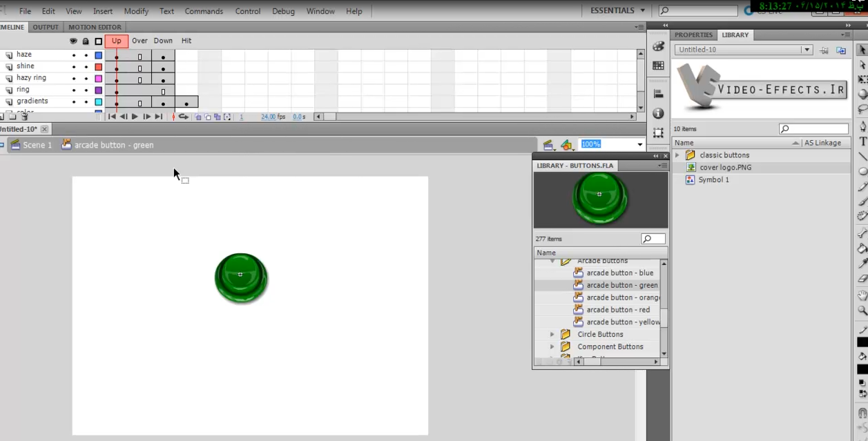Switch to the MOTION EDITOR tab
Viewport: 868px width, 441px height.
click(x=95, y=28)
